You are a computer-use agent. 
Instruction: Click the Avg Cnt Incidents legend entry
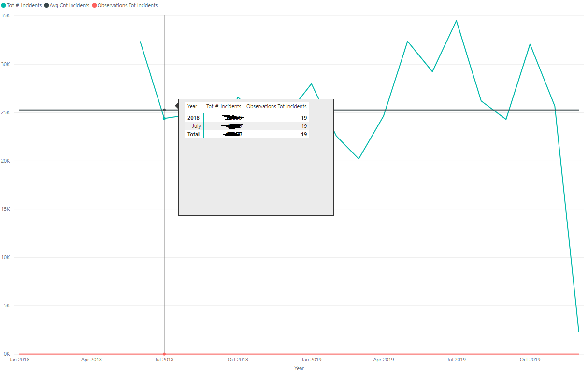(x=67, y=5)
